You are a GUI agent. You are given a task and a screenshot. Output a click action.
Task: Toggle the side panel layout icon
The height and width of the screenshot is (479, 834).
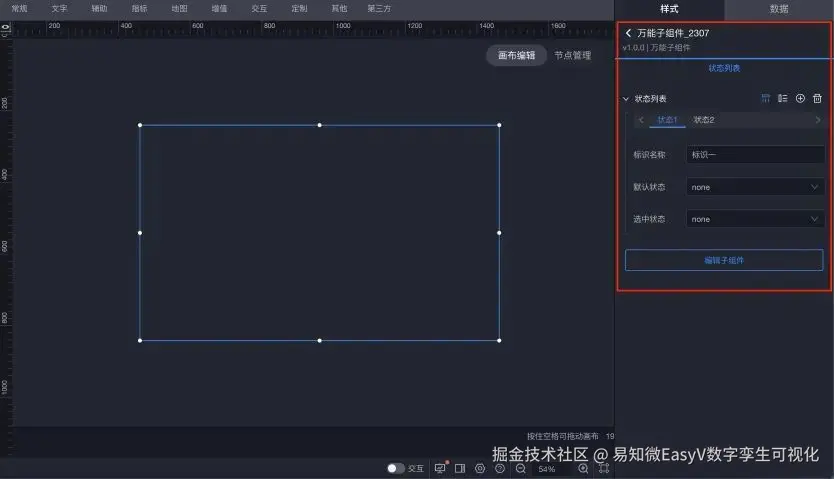click(x=460, y=468)
